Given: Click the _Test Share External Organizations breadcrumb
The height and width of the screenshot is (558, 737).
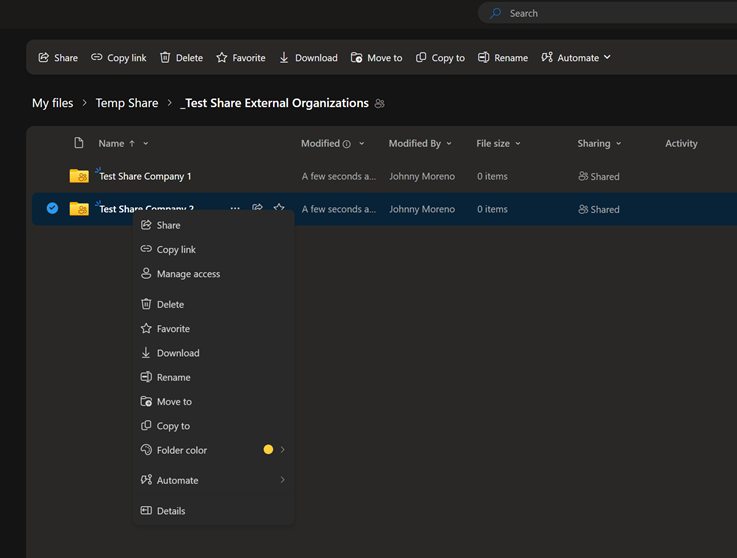Looking at the screenshot, I should 274,103.
